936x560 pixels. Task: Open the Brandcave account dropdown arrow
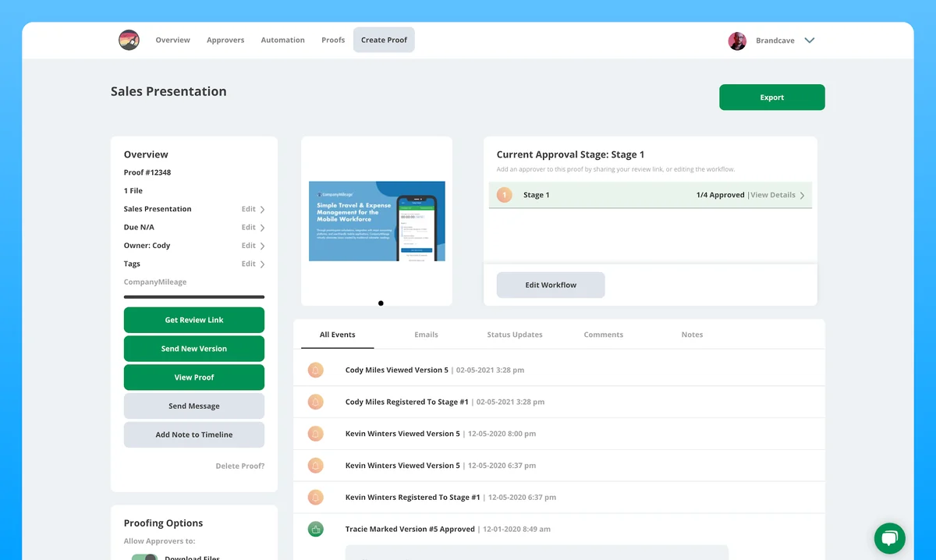[810, 41]
